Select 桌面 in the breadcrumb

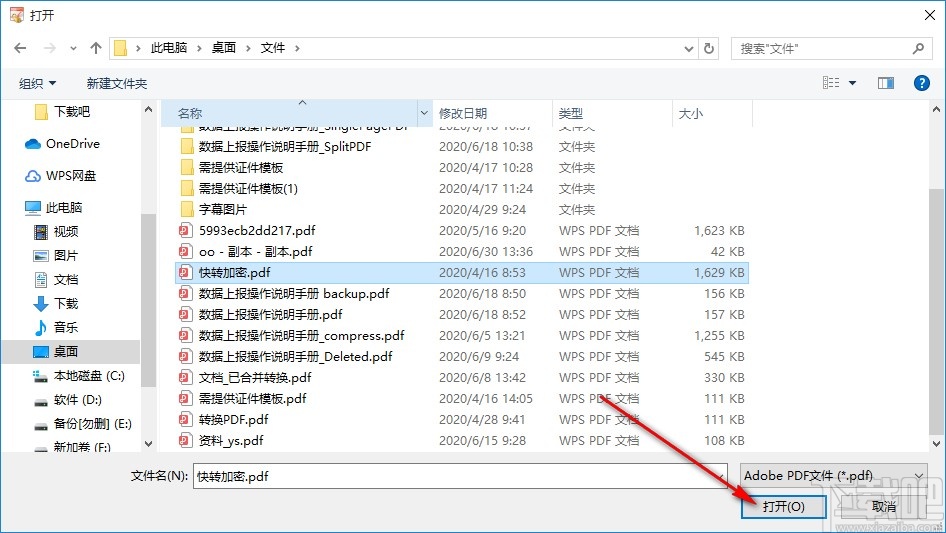223,48
